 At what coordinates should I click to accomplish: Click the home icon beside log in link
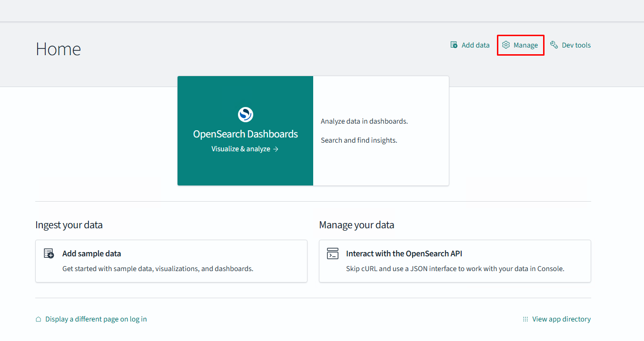click(x=39, y=319)
